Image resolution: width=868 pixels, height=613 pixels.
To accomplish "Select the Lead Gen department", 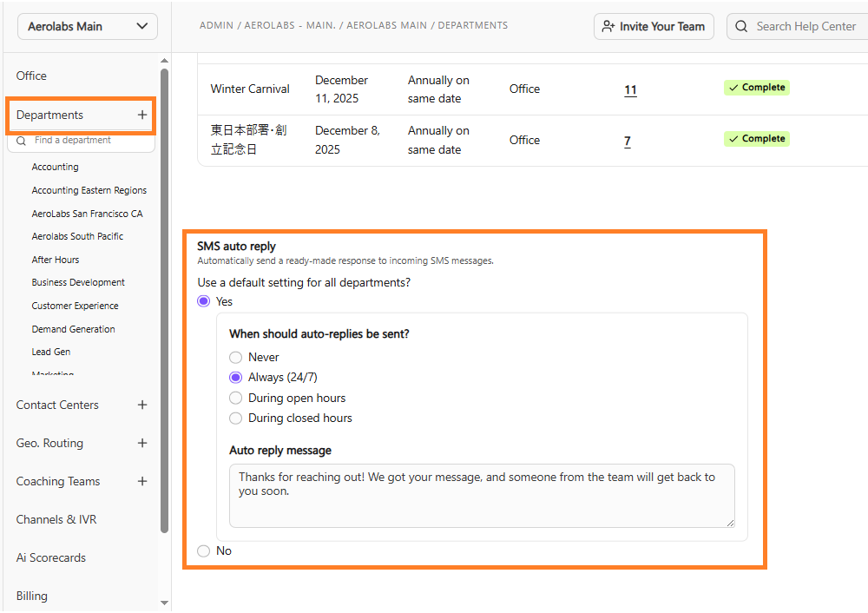I will [x=51, y=353].
